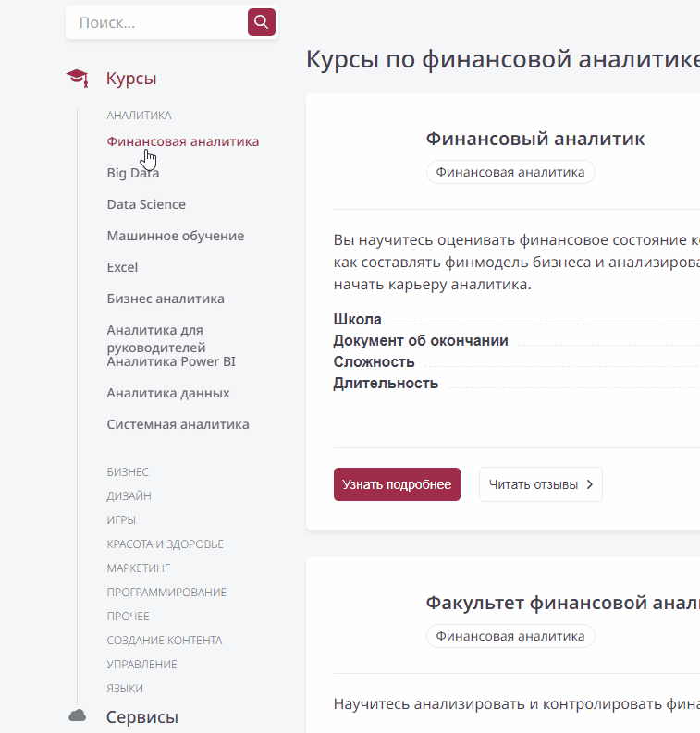The image size is (700, 733).
Task: Click the graduation cap Курсы icon
Action: click(77, 78)
